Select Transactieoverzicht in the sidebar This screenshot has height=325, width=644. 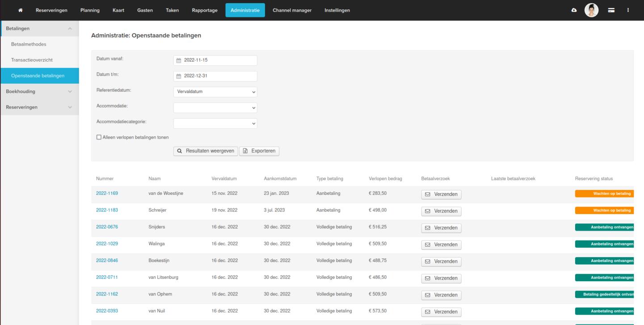(32, 60)
